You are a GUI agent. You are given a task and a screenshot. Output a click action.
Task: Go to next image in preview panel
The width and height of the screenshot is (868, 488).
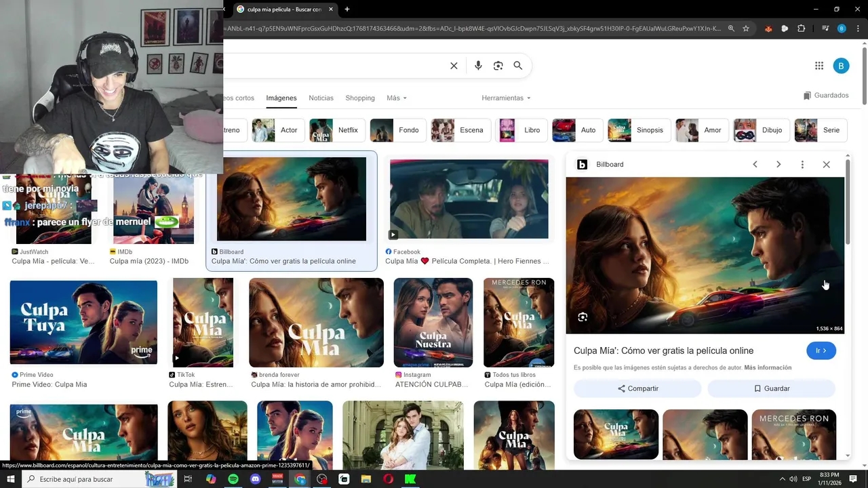(x=778, y=165)
